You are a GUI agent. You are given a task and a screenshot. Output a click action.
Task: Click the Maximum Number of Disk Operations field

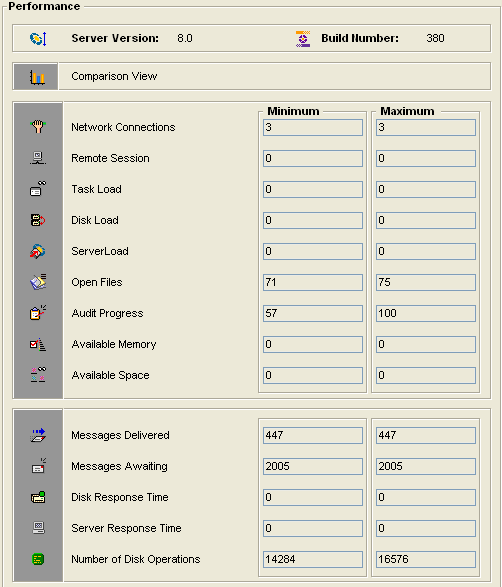click(426, 559)
